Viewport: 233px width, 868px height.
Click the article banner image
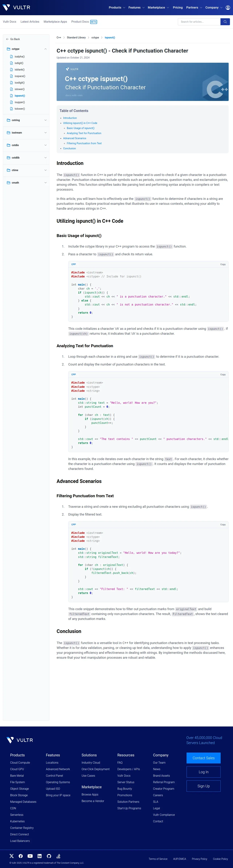[x=142, y=82]
